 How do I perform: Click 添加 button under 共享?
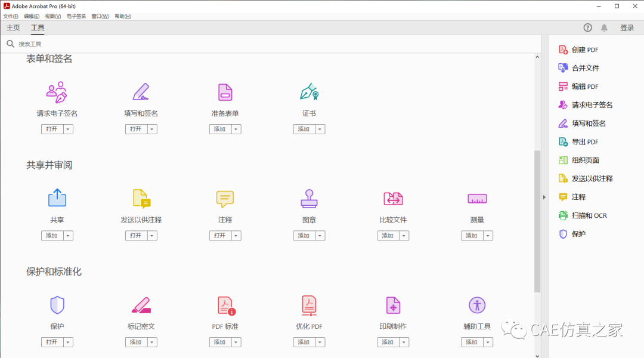[x=52, y=236]
